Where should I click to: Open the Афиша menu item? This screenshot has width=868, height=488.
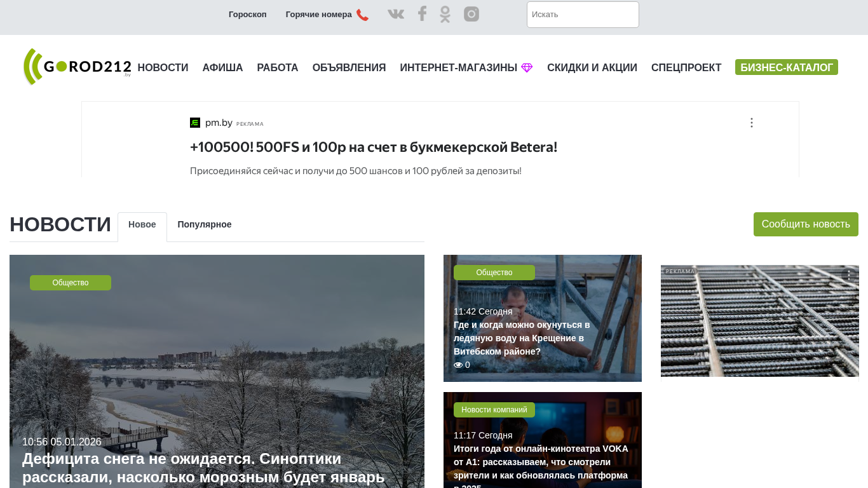click(x=222, y=68)
